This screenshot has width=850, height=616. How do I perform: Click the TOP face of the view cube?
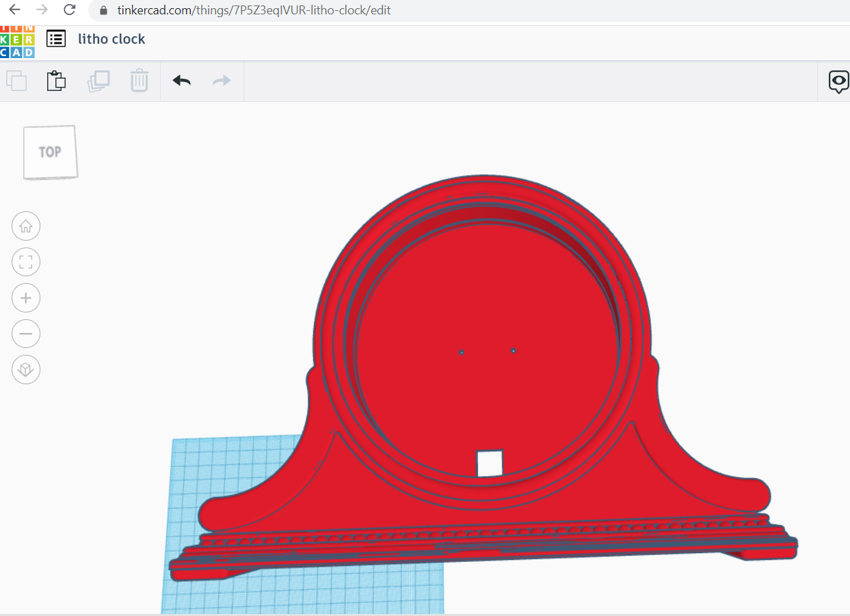(x=49, y=152)
